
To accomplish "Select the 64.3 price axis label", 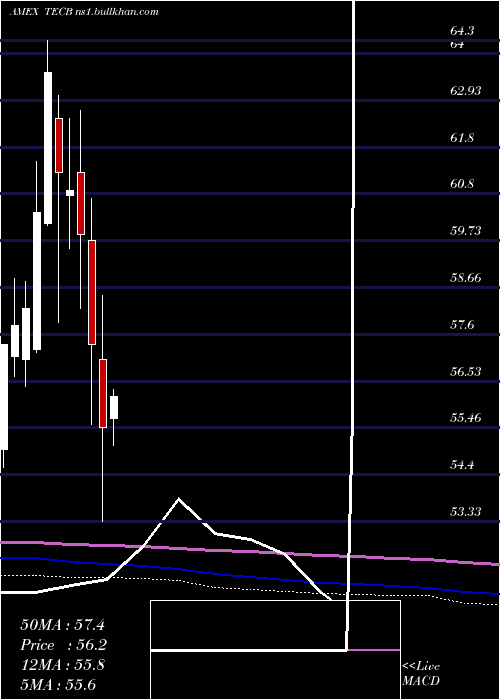I will click(x=462, y=31).
